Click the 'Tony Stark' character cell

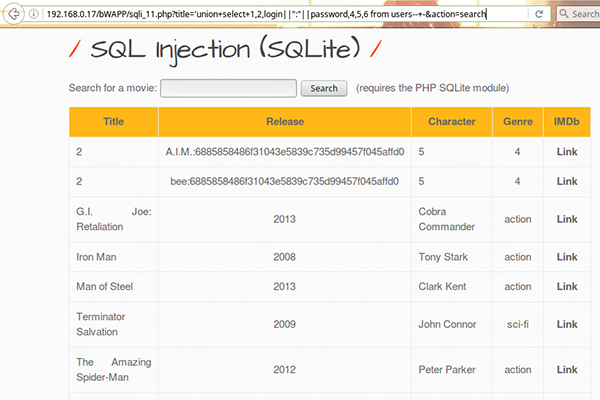(452, 257)
